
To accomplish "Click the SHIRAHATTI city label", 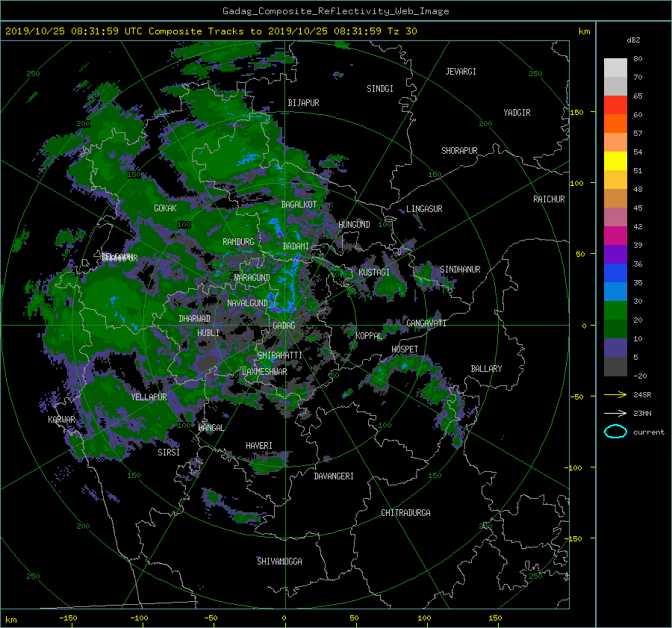I will (x=280, y=355).
